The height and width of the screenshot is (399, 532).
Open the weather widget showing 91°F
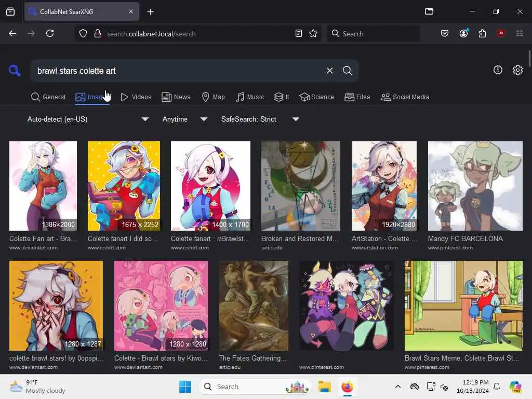coord(37,387)
